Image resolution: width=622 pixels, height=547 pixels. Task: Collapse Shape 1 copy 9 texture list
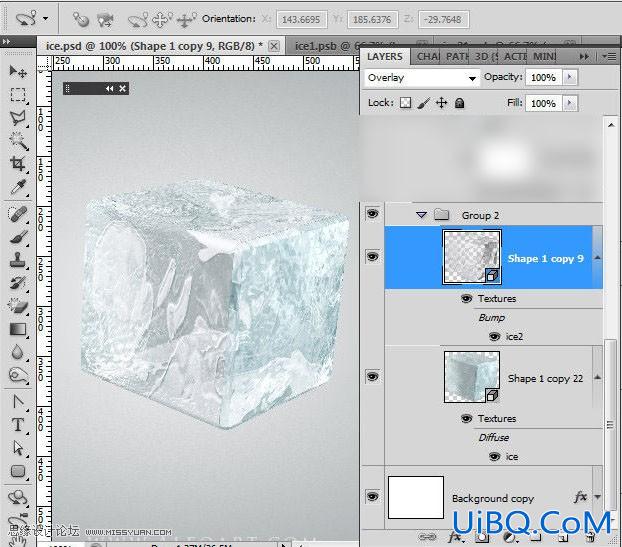tap(597, 258)
